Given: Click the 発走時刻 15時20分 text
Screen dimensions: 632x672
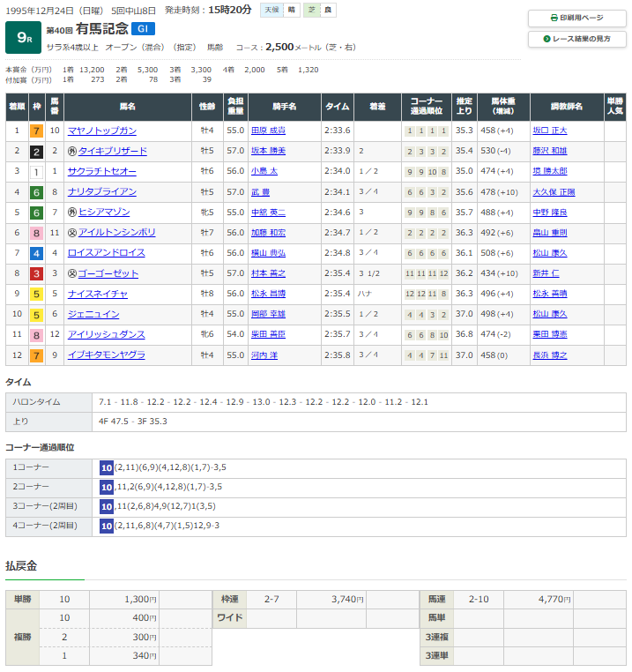Looking at the screenshot, I should click(208, 10).
